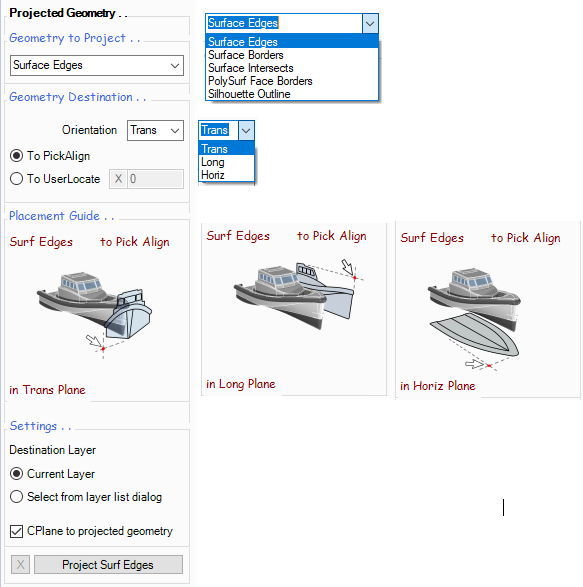Choose Long orientation from the list

227,162
